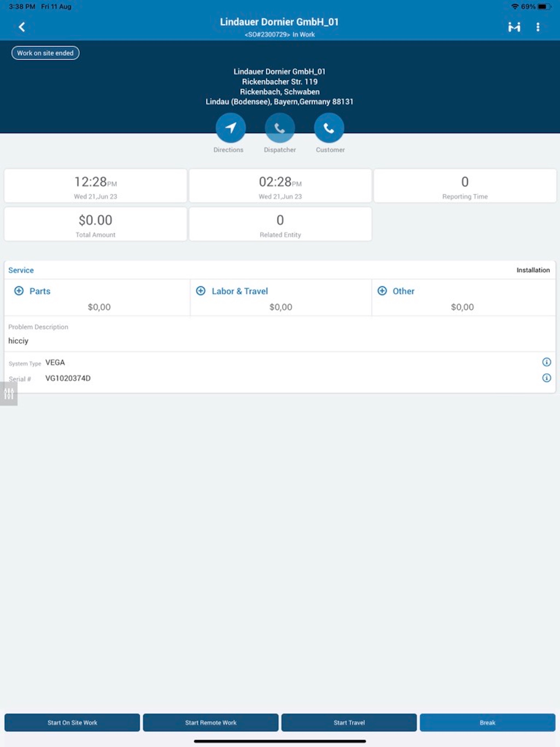Screen dimensions: 560x747
Task: Add Labor & Travel with plus icon
Action: pyautogui.click(x=201, y=291)
